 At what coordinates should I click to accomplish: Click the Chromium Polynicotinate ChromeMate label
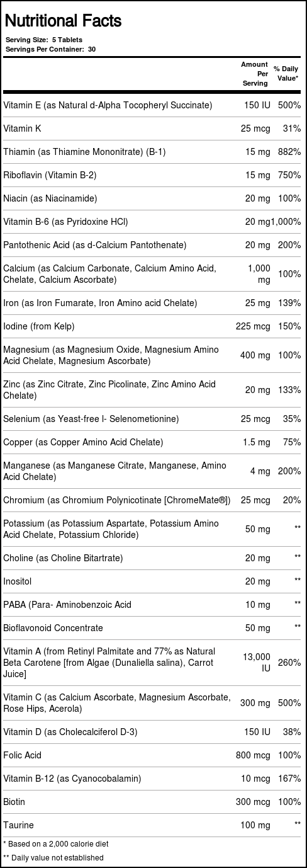[x=117, y=500]
